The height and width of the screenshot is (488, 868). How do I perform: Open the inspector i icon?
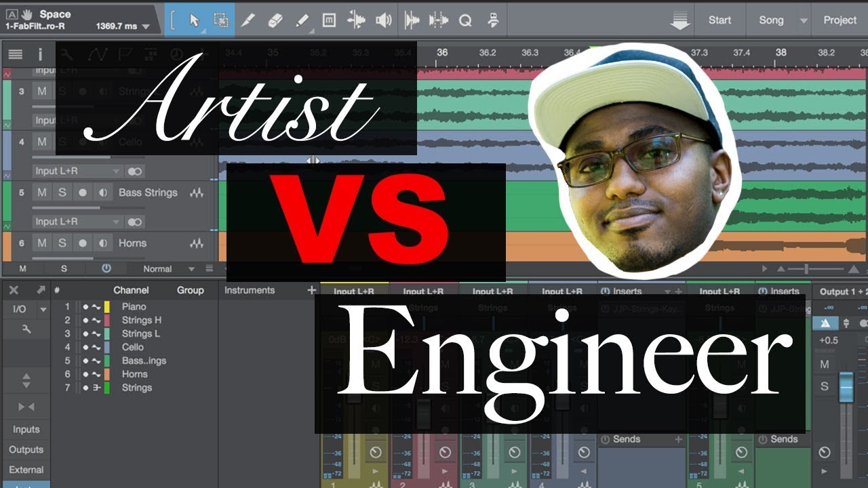pyautogui.click(x=40, y=54)
